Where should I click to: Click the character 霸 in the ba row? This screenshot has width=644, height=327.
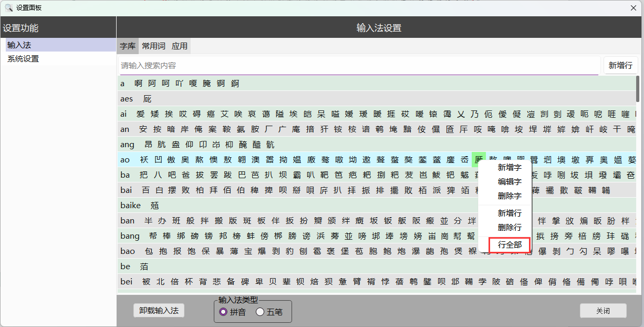[x=297, y=175]
